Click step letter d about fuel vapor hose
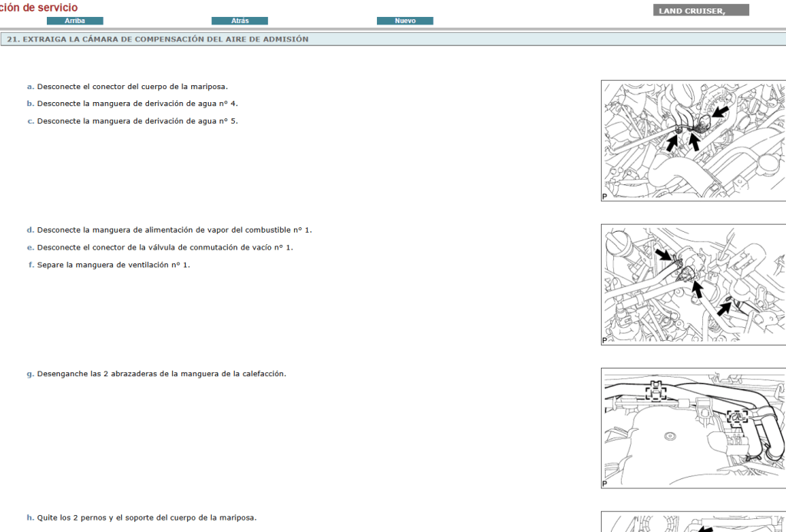786x532 pixels. pyautogui.click(x=29, y=230)
